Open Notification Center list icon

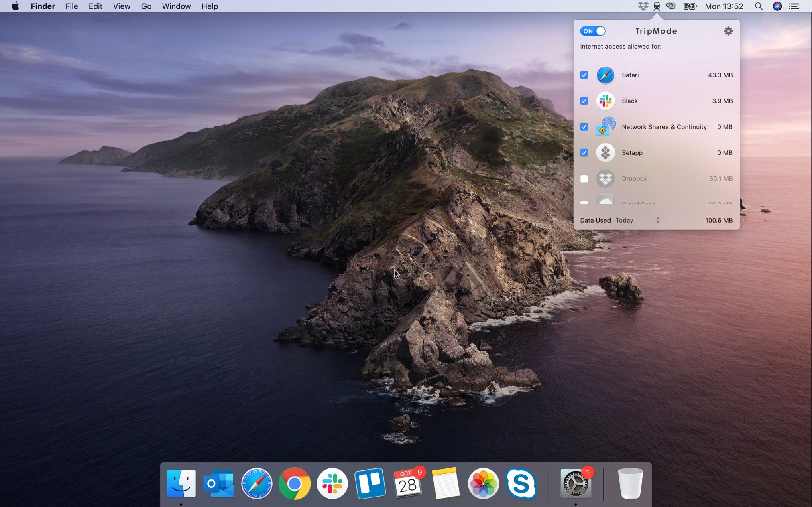[x=794, y=6]
